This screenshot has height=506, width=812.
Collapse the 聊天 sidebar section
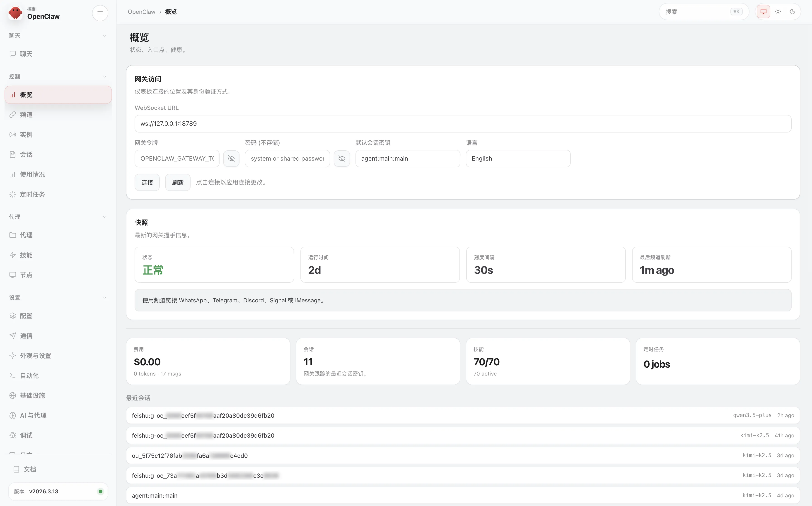[x=104, y=36]
